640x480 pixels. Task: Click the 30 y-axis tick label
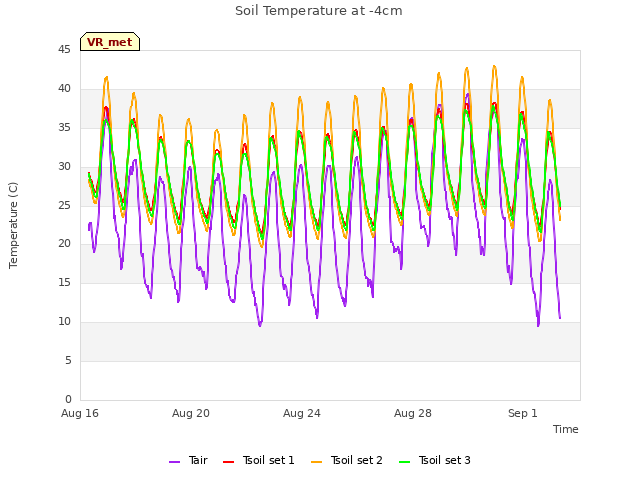pyautogui.click(x=64, y=167)
